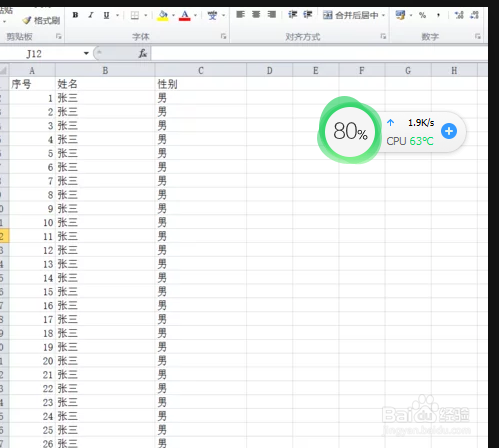Apply accounting number format icon
Viewport: 499px width, 448px height.
(x=400, y=15)
